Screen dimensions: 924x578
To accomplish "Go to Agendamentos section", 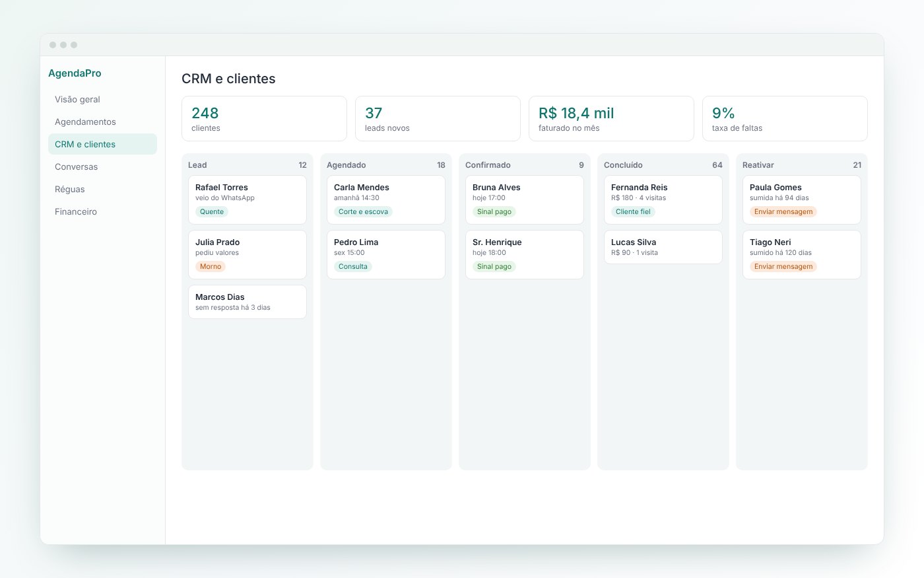I will [102, 122].
